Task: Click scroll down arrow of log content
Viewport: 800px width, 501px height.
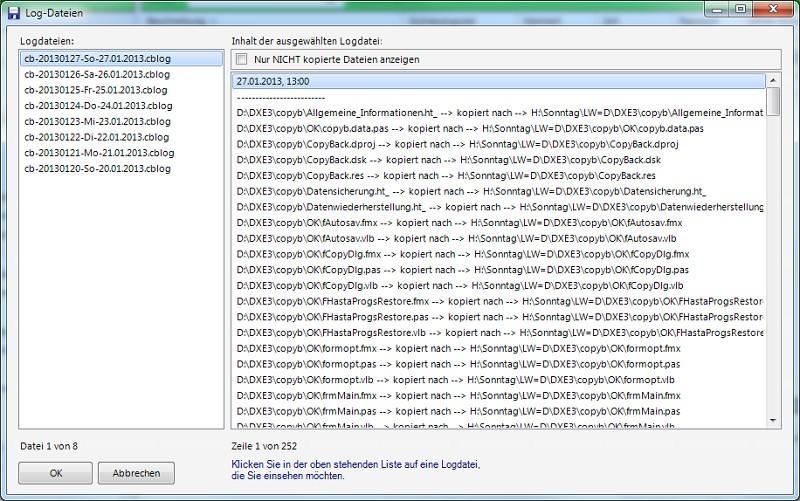Action: [773, 421]
